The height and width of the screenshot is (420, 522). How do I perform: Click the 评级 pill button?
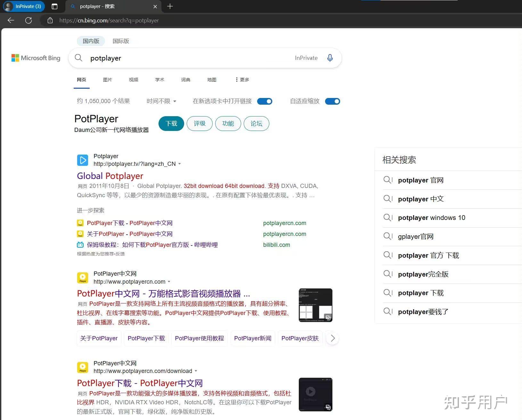tap(200, 124)
